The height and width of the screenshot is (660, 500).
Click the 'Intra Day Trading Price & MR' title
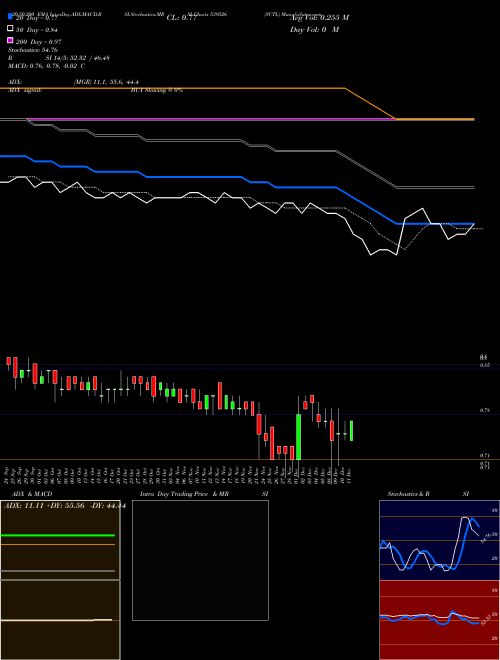click(x=184, y=494)
